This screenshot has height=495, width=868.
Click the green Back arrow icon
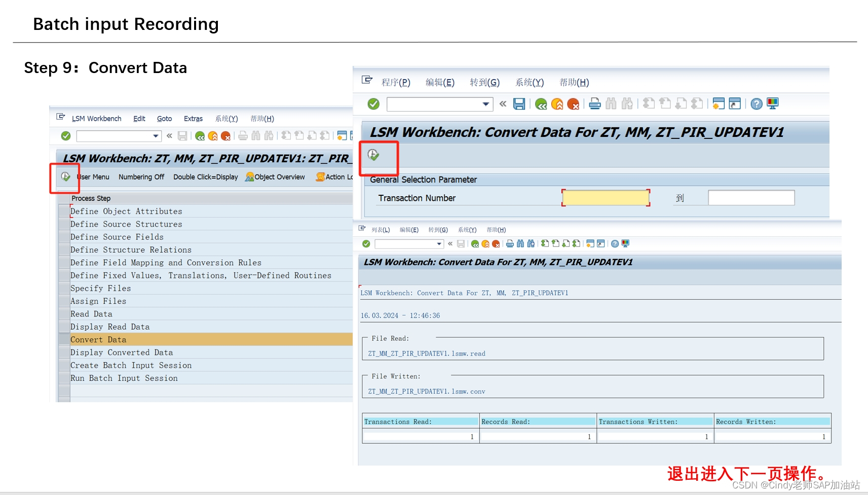click(541, 103)
